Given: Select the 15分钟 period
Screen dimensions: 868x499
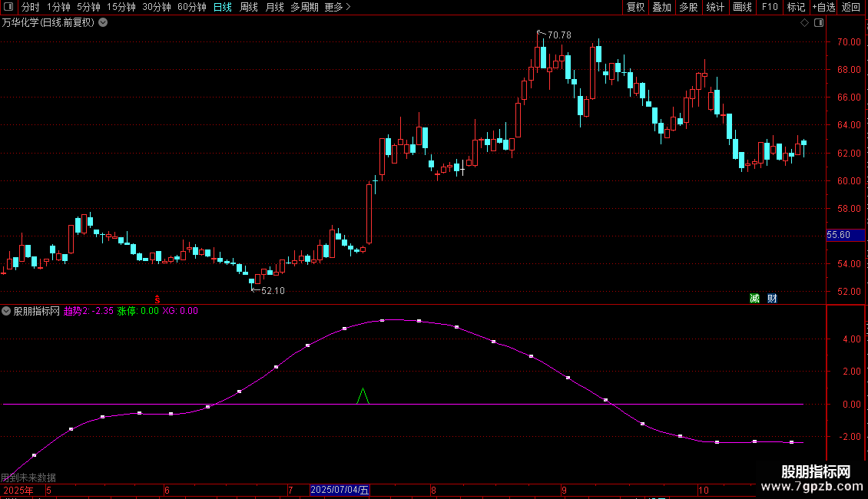Looking at the screenshot, I should (121, 7).
